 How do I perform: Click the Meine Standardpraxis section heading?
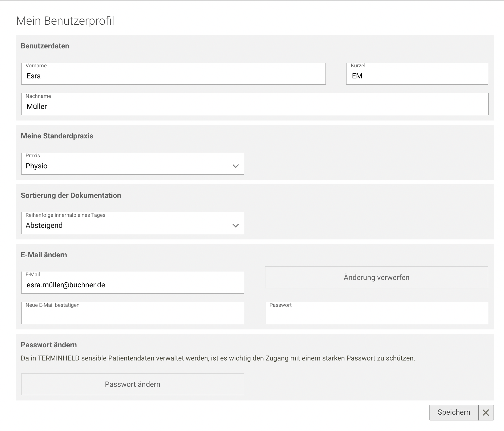click(x=57, y=136)
